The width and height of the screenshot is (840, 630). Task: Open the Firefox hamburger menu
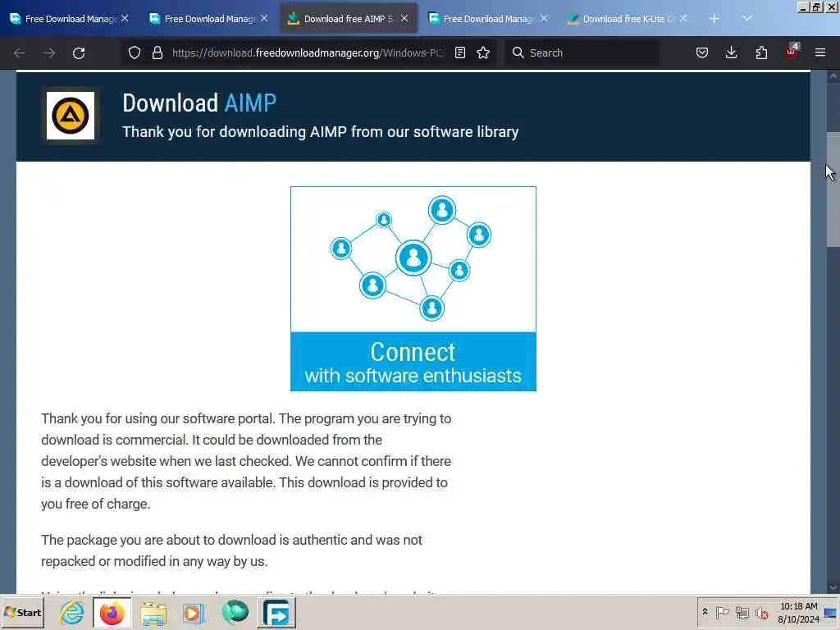coord(820,52)
